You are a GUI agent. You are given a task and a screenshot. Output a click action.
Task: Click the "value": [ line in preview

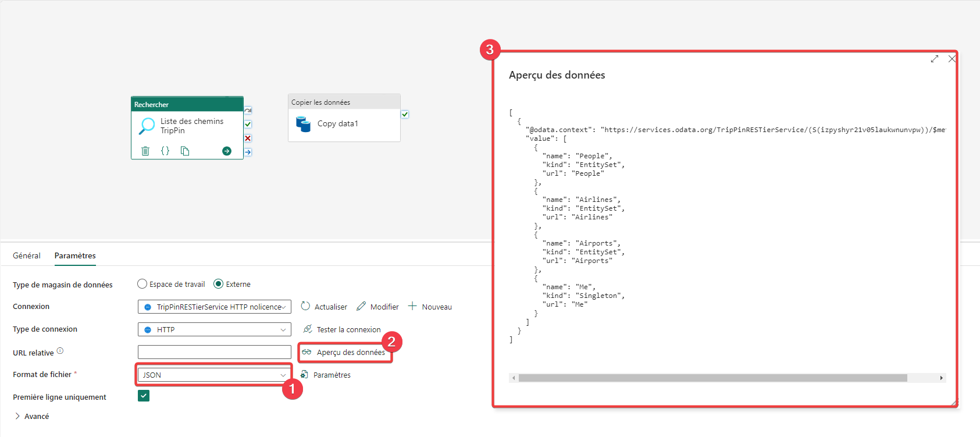point(546,138)
